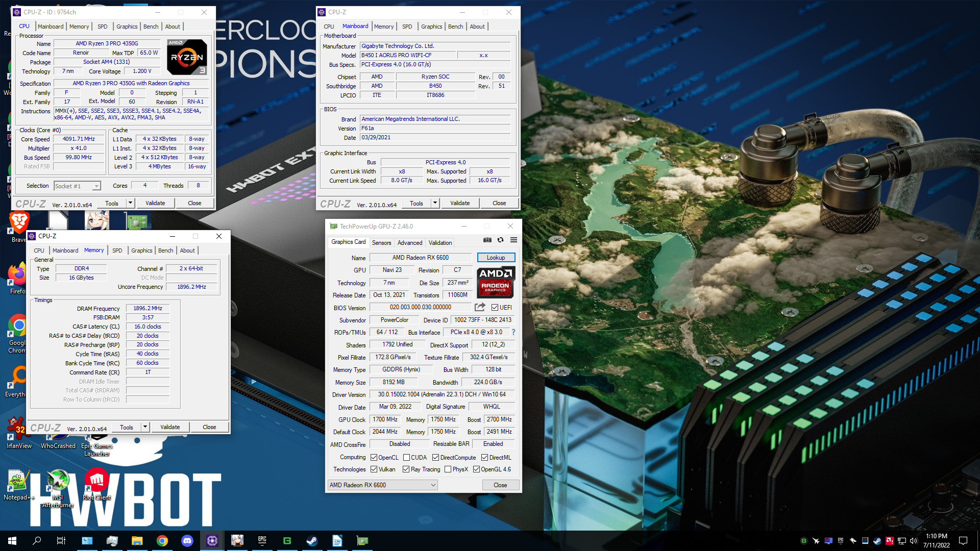This screenshot has height=551, width=980.
Task: Open the taskbar clock showing 1:10 PM
Action: pyautogui.click(x=937, y=541)
